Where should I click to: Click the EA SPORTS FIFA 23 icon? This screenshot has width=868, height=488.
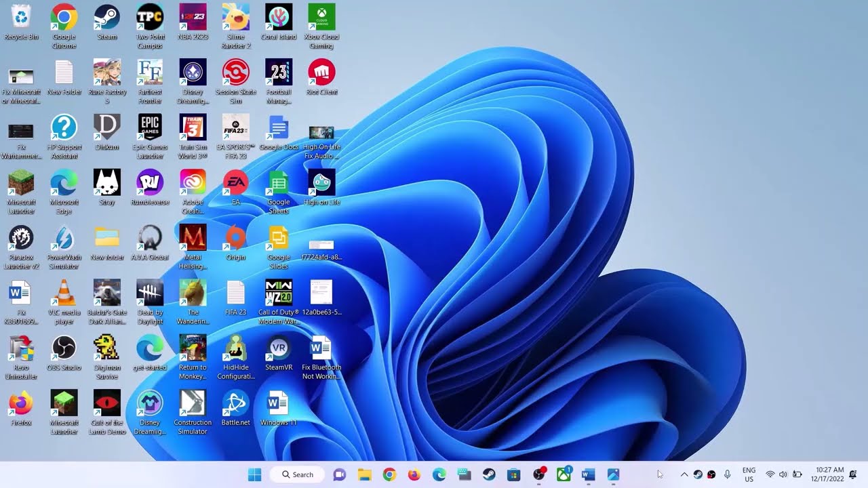(x=235, y=137)
